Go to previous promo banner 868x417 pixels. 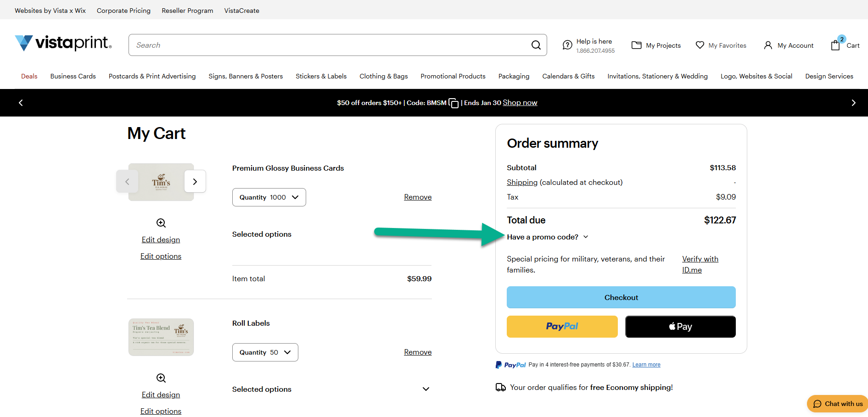[x=21, y=103]
